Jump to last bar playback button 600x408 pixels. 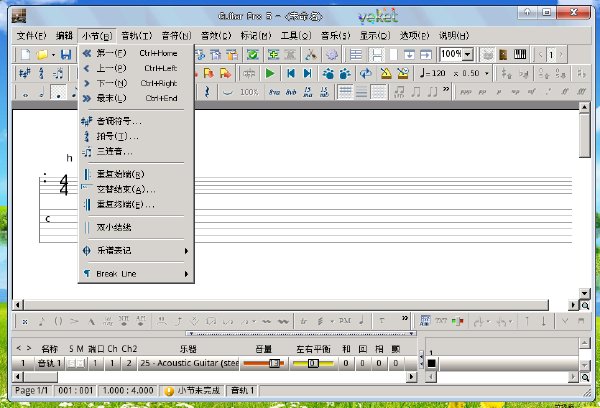(307, 73)
